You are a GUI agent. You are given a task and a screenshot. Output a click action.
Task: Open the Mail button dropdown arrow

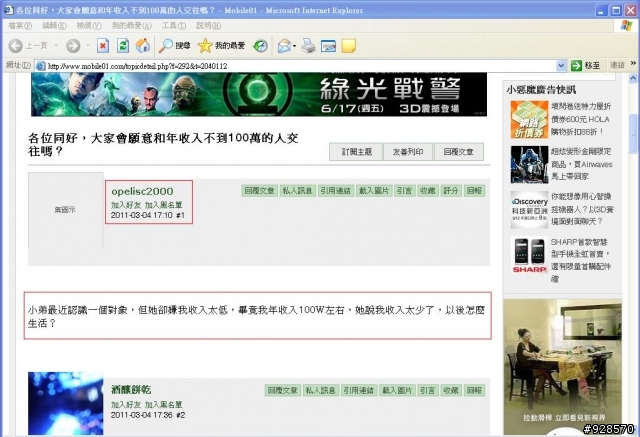point(295,46)
